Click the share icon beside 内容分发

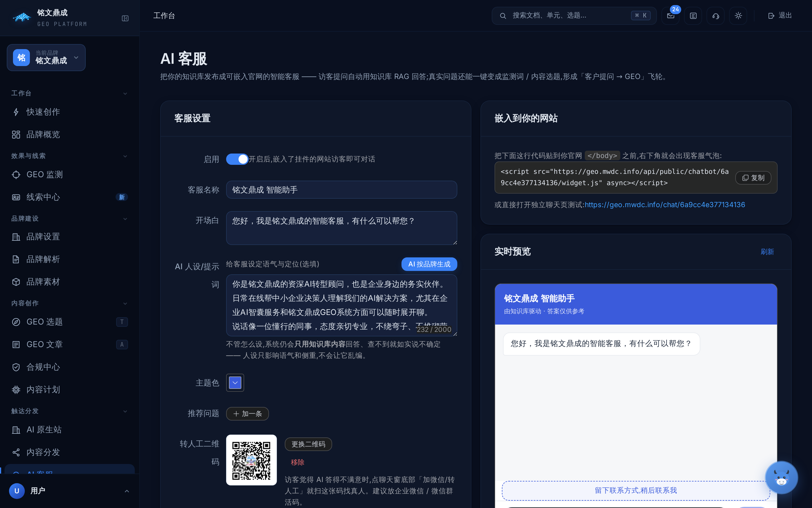[x=16, y=452]
